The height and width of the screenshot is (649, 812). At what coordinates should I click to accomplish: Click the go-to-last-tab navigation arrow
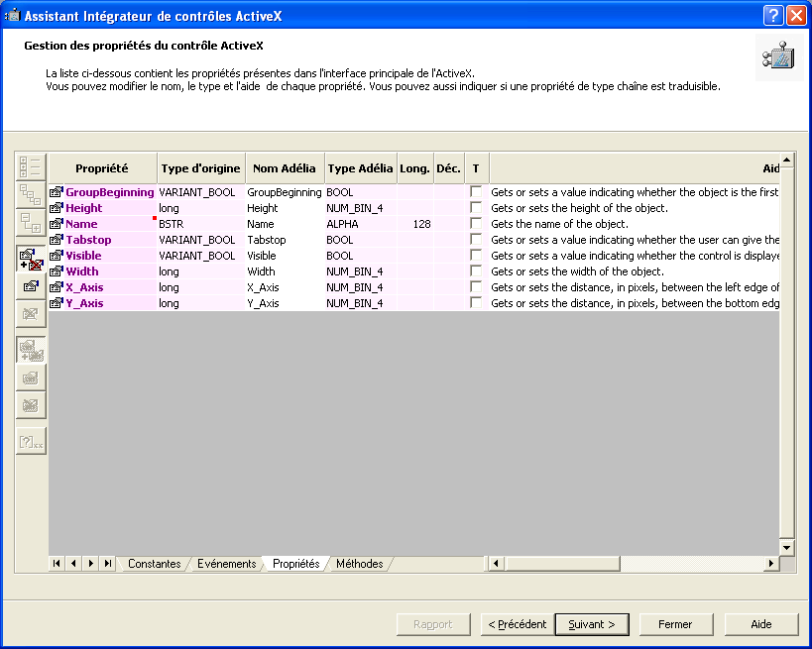coord(107,564)
